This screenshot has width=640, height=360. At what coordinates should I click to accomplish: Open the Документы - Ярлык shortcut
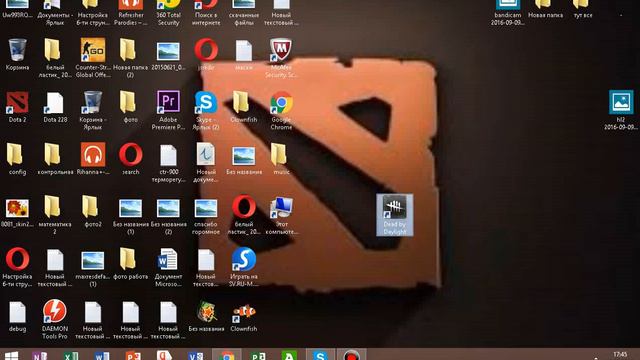click(55, 13)
